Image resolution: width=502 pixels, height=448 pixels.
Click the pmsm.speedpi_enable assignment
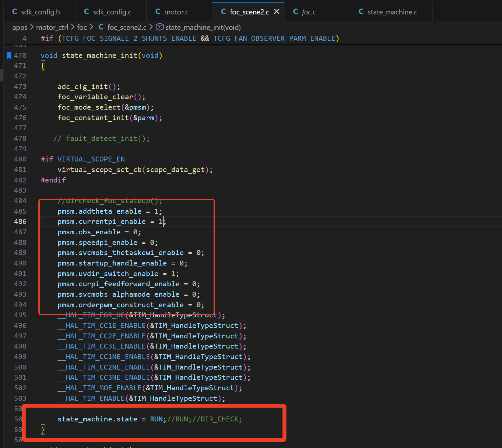pos(108,243)
